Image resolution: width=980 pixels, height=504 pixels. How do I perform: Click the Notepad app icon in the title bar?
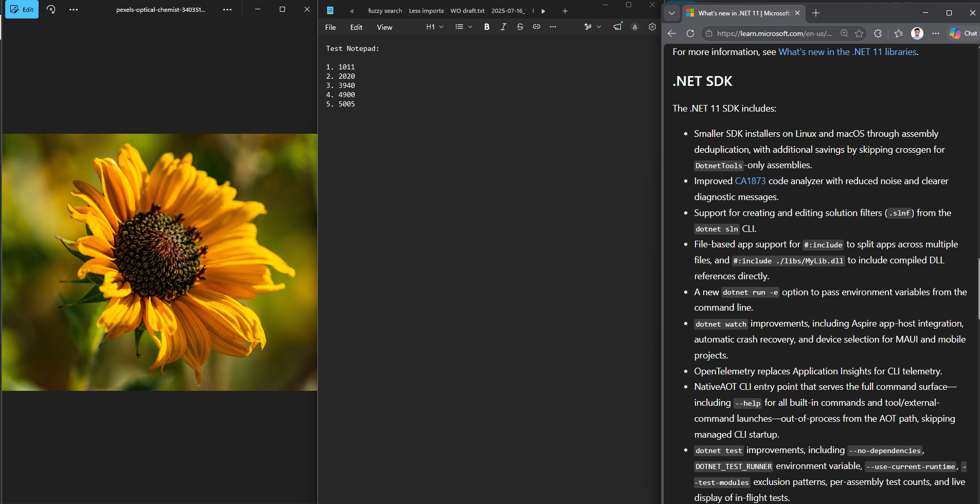pos(330,10)
